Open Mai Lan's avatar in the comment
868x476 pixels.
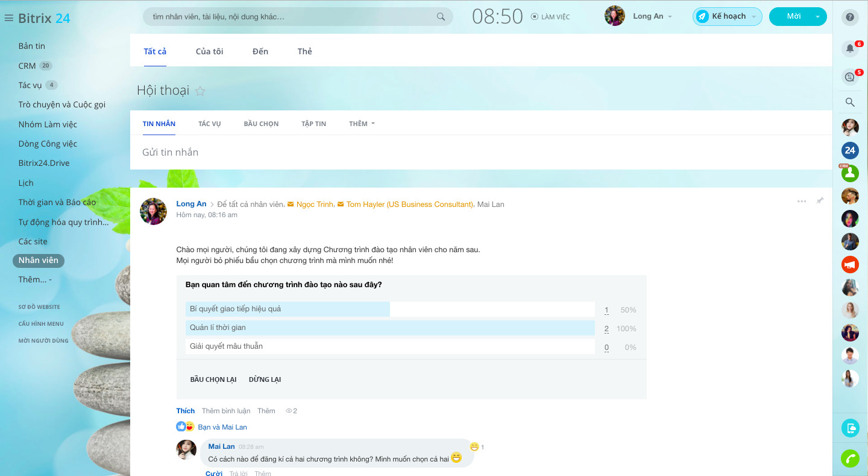click(x=186, y=450)
